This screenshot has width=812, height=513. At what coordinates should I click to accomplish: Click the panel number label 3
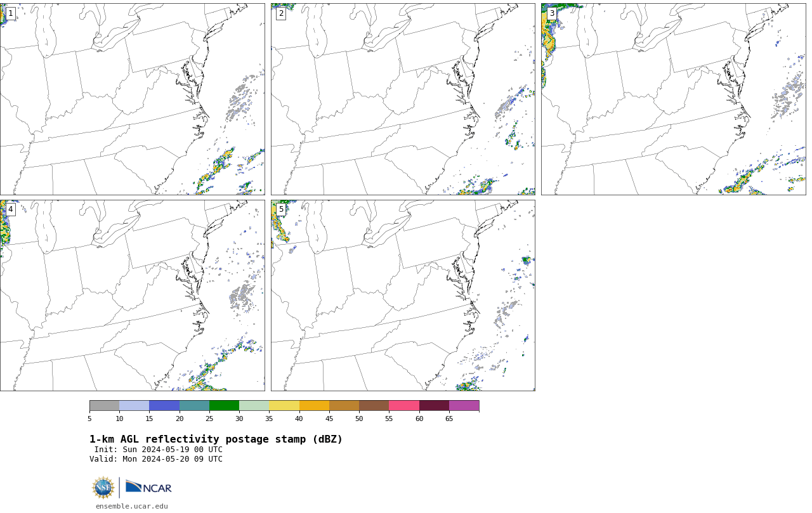(x=551, y=13)
